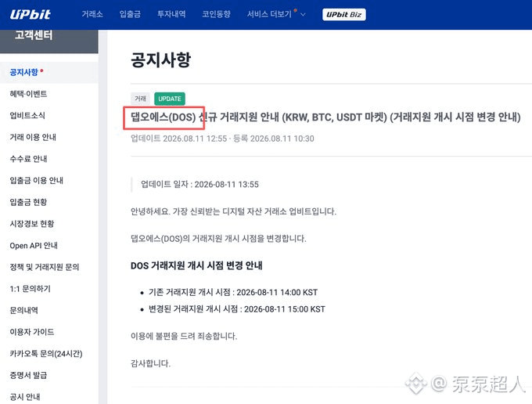This screenshot has height=404, width=532.
Task: Click the 댑오에스(DOS) announcement title
Action: [325, 117]
